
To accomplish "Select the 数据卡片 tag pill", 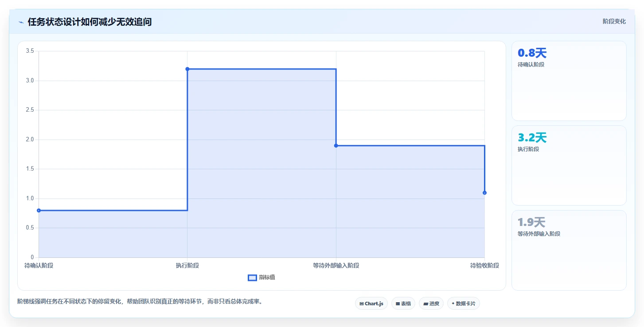I will (464, 304).
